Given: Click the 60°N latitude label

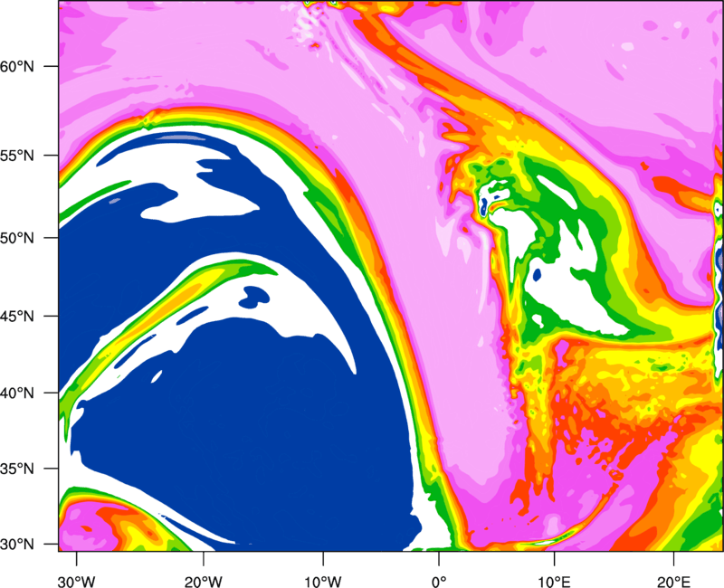Looking at the screenshot, I should (17, 67).
